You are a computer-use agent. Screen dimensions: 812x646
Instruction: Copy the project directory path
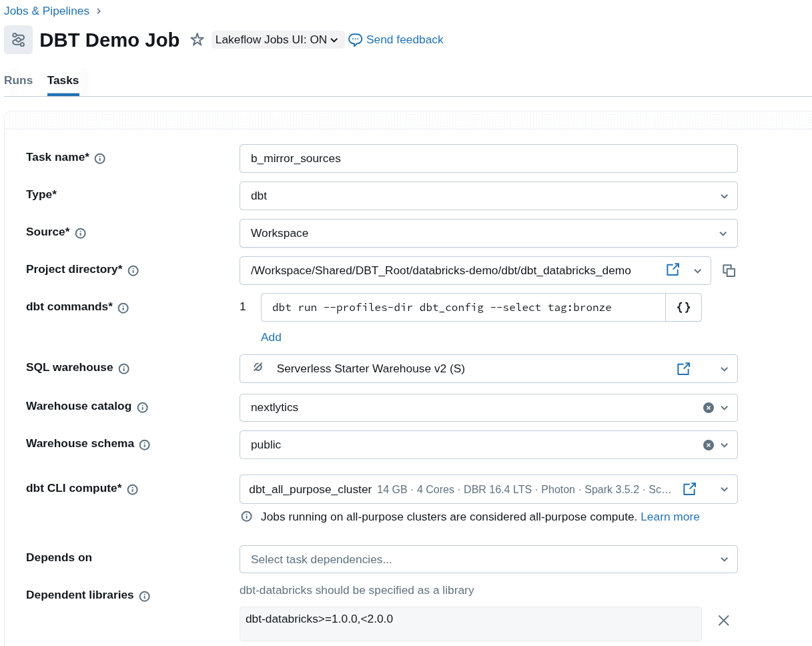tap(729, 270)
